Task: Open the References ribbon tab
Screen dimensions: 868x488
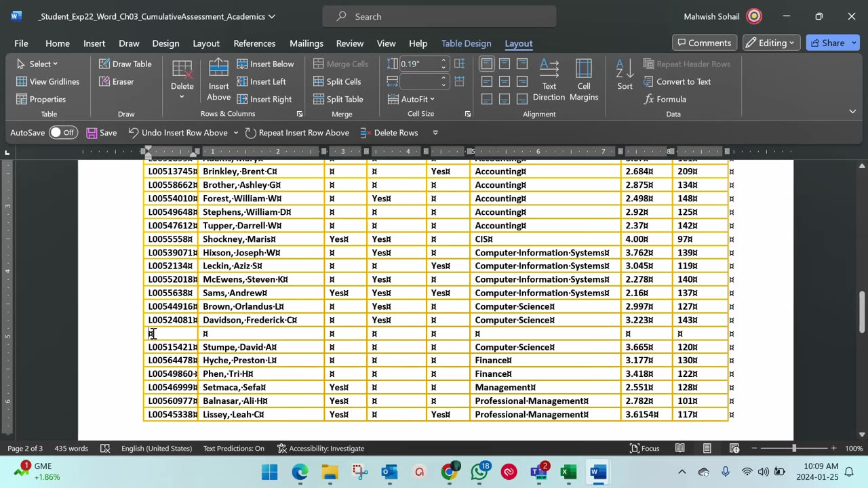Action: point(254,43)
